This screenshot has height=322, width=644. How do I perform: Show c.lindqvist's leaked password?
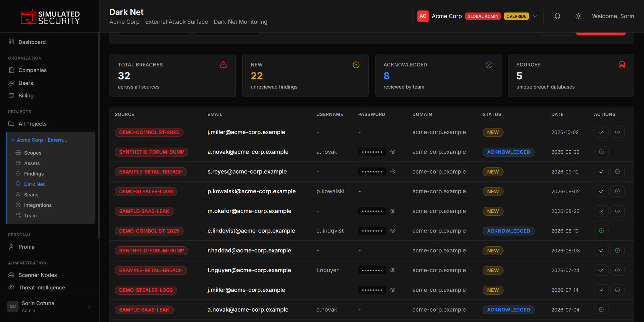[x=393, y=231]
